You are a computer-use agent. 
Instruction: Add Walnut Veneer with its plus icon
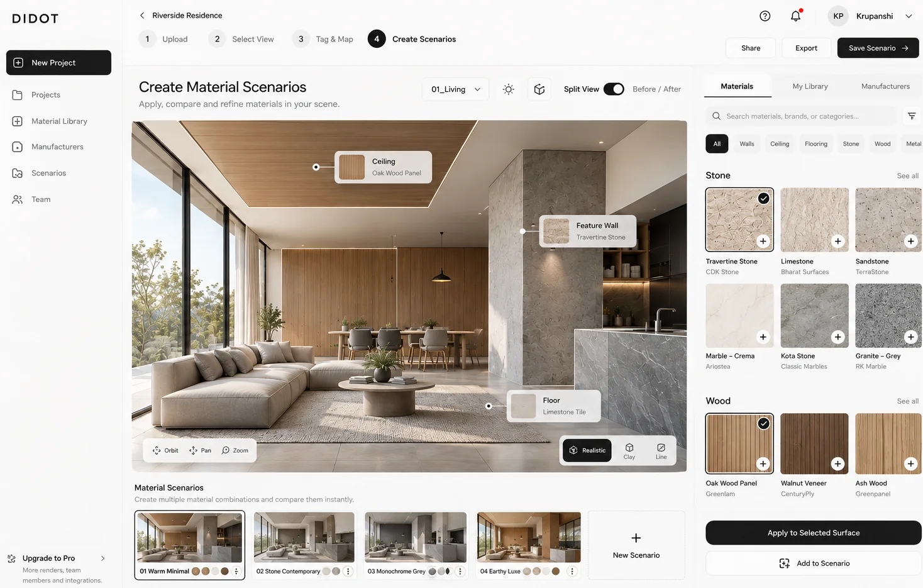coord(837,464)
